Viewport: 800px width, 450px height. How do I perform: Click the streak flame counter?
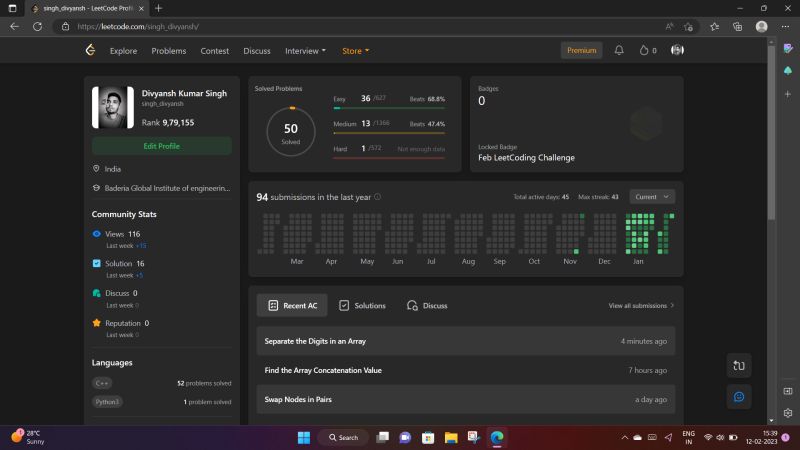(x=648, y=50)
